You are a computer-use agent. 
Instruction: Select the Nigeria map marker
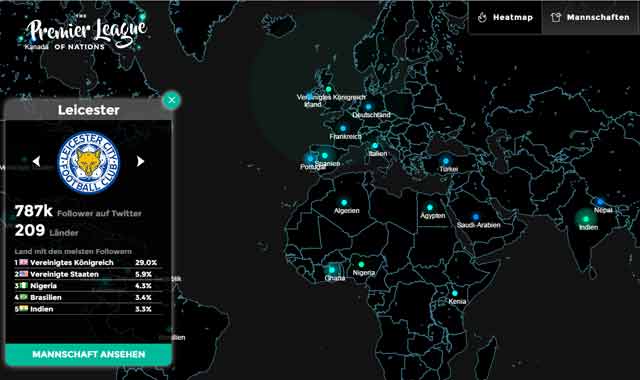[361, 264]
